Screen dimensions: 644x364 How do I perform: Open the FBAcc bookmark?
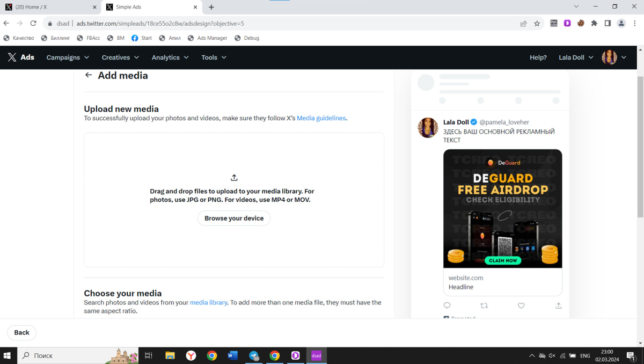tap(89, 38)
